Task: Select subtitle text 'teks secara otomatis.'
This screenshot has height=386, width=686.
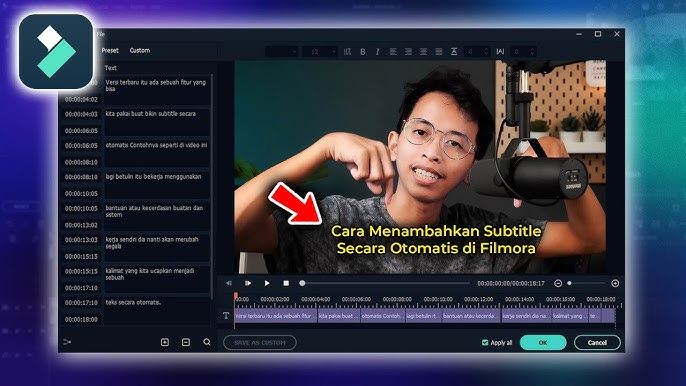Action: [157, 311]
